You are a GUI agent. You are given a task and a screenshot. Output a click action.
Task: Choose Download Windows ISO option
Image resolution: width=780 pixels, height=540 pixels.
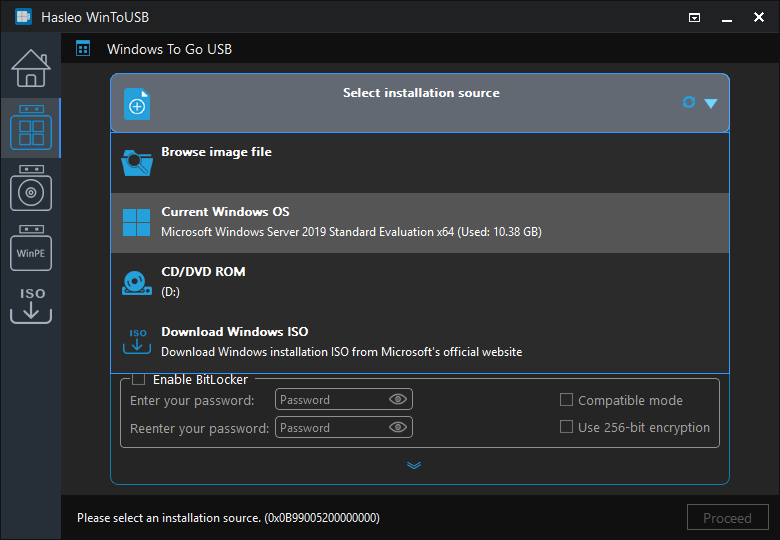tap(420, 342)
